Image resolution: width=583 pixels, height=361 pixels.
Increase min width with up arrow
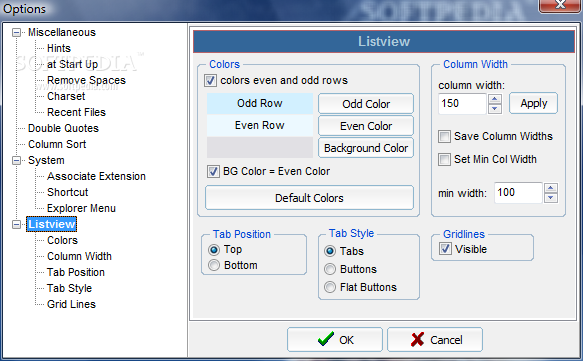click(551, 188)
